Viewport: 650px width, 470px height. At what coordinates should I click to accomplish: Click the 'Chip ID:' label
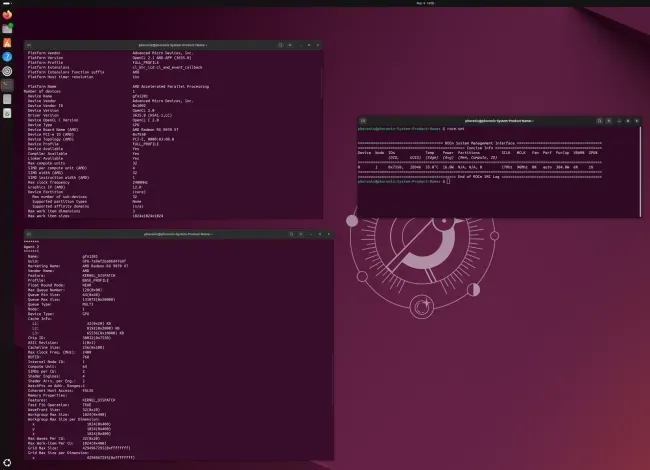36,338
